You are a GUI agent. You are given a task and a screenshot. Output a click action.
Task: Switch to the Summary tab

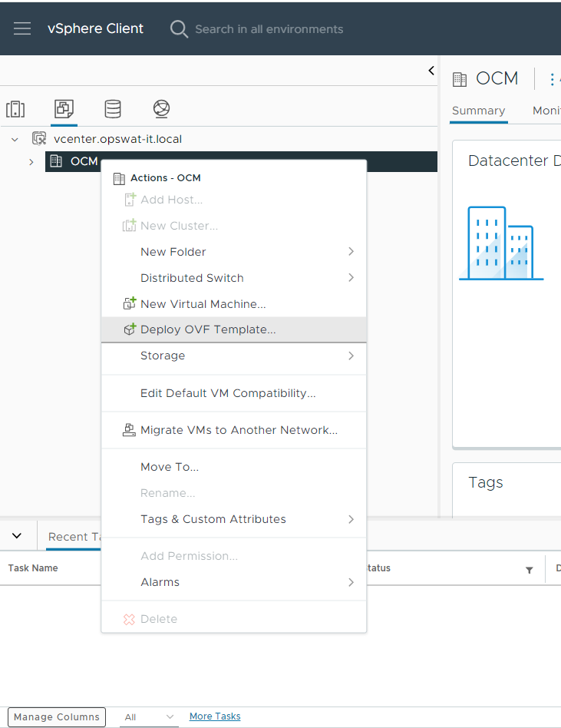tap(478, 111)
